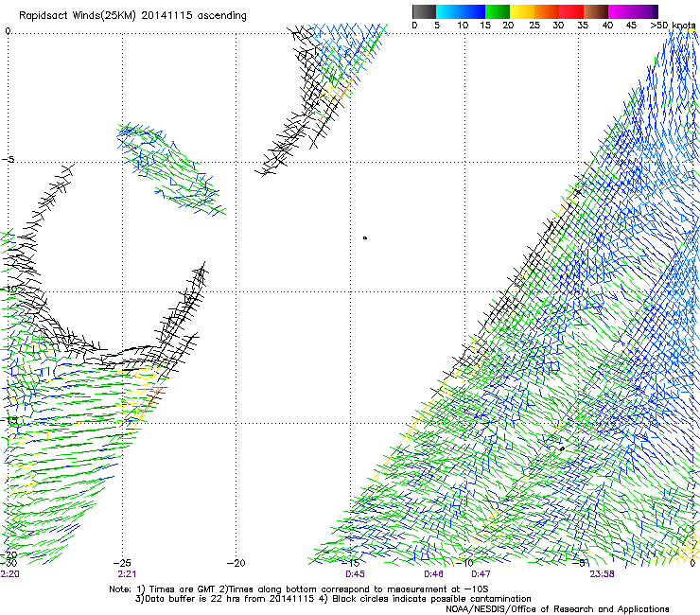The width and height of the screenshot is (700, 615).
Task: Click the '-5' latitude label on left axis
Action: coord(8,160)
